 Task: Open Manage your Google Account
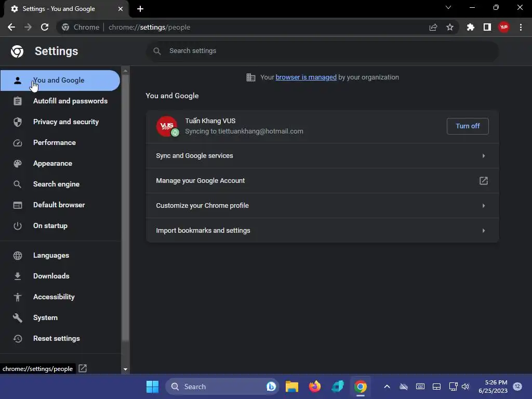pos(322,180)
